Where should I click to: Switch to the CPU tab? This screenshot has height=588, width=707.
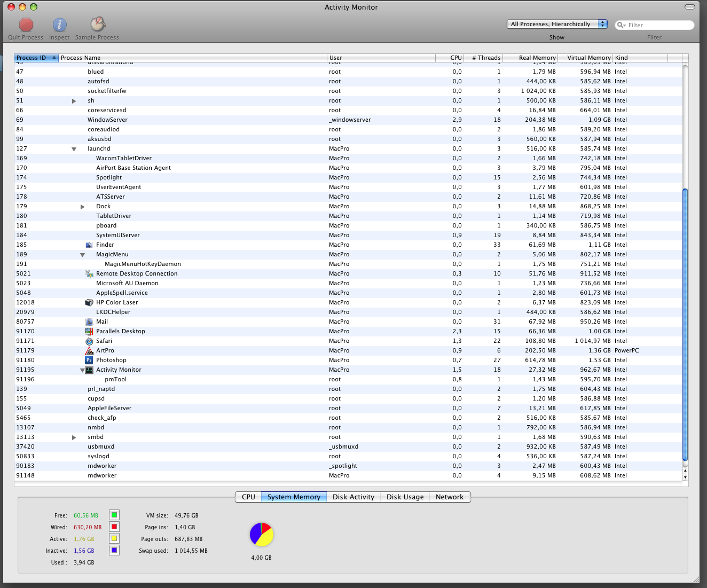(x=248, y=497)
